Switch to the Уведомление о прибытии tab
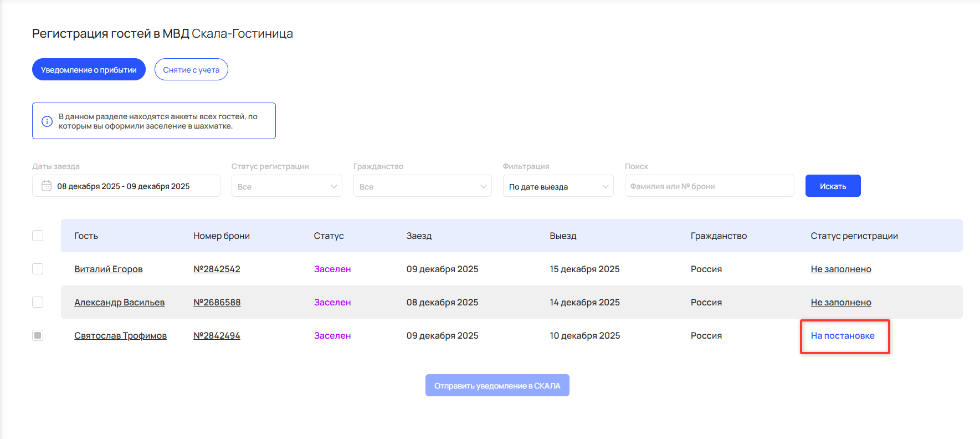980x439 pixels. 89,70
